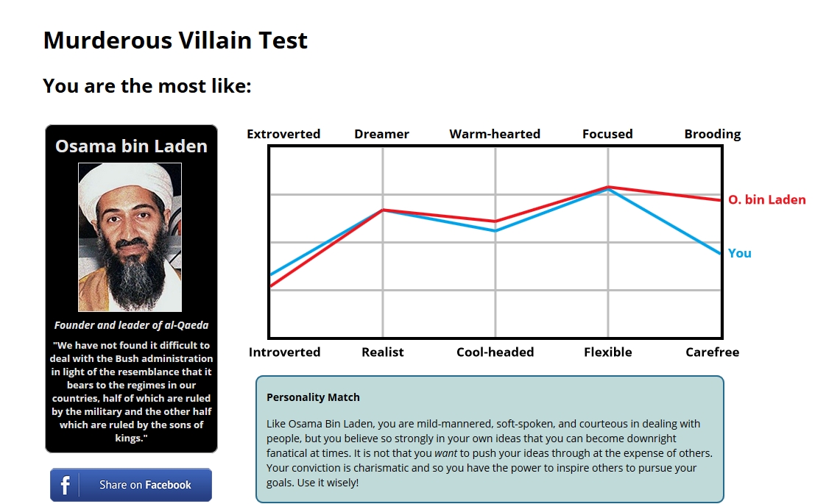Select the "Flexible" axis label
This screenshot has width=815, height=504.
[x=607, y=352]
